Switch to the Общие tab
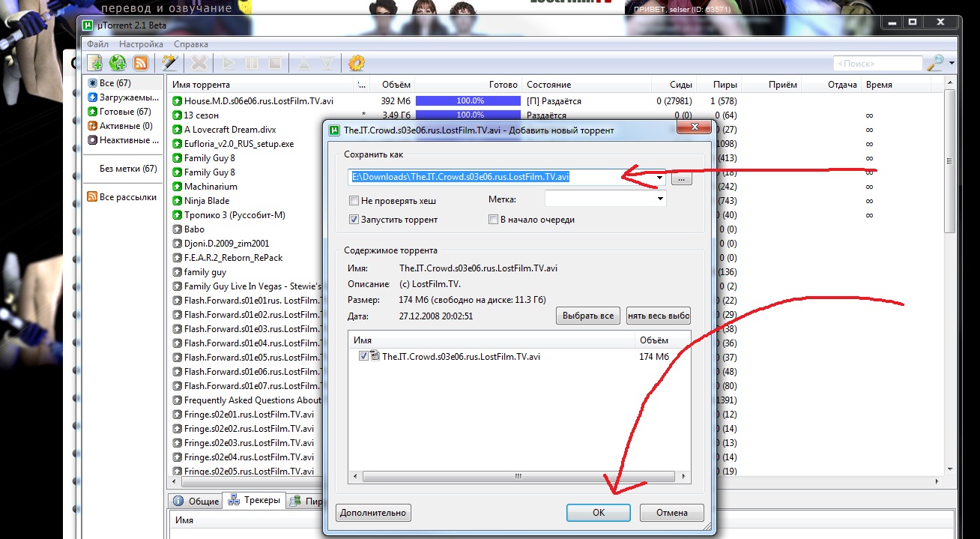 coord(196,502)
